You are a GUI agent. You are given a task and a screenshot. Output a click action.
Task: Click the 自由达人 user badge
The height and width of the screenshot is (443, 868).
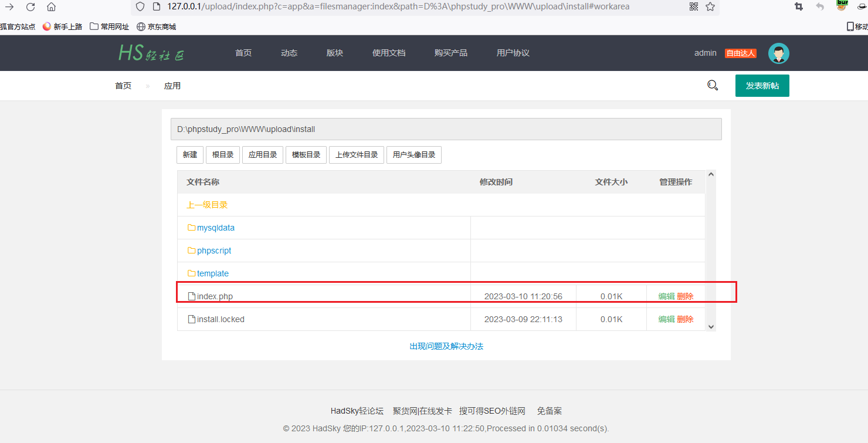741,53
